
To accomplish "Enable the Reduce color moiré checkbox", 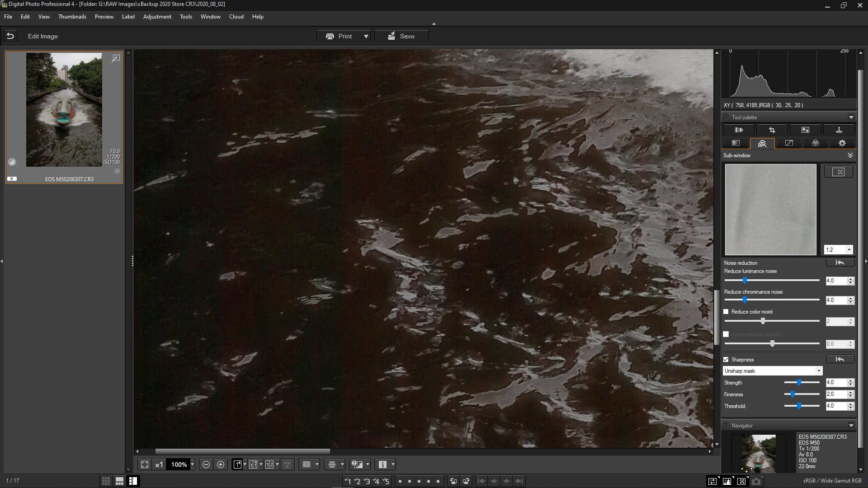I will tap(726, 312).
